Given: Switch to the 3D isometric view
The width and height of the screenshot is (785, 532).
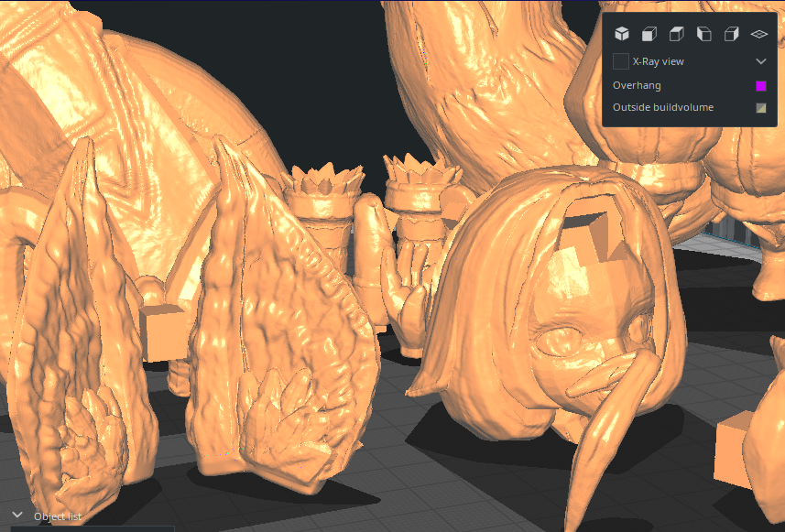Looking at the screenshot, I should pyautogui.click(x=622, y=34).
